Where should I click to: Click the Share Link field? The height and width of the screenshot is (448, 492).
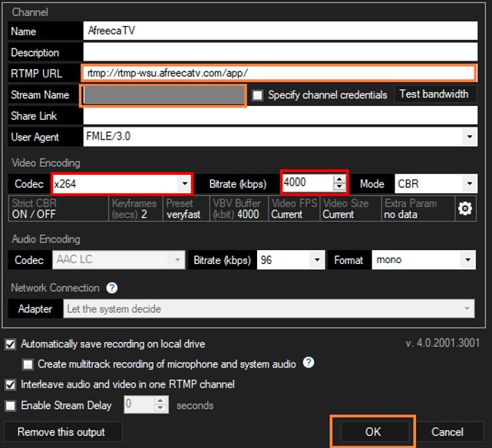pos(280,116)
